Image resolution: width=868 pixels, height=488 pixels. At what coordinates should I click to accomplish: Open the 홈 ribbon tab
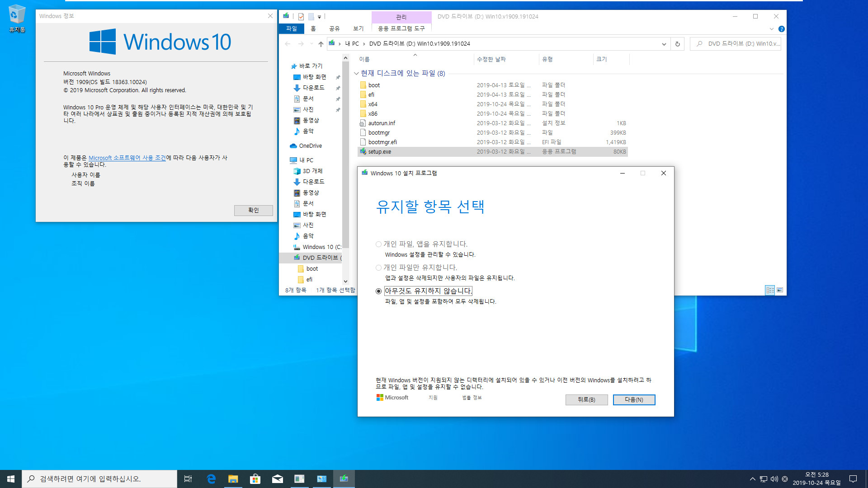(313, 28)
